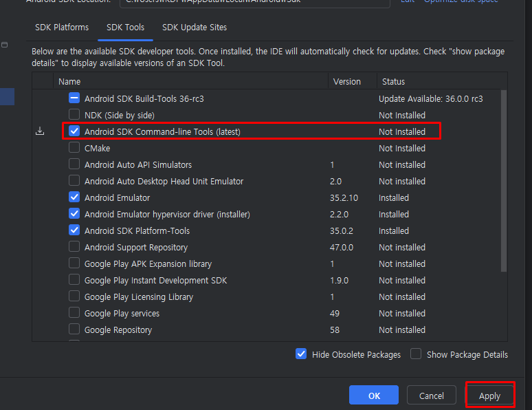Check Android Auto Desktop Head Unit Emulator
The width and height of the screenshot is (532, 410).
74,180
